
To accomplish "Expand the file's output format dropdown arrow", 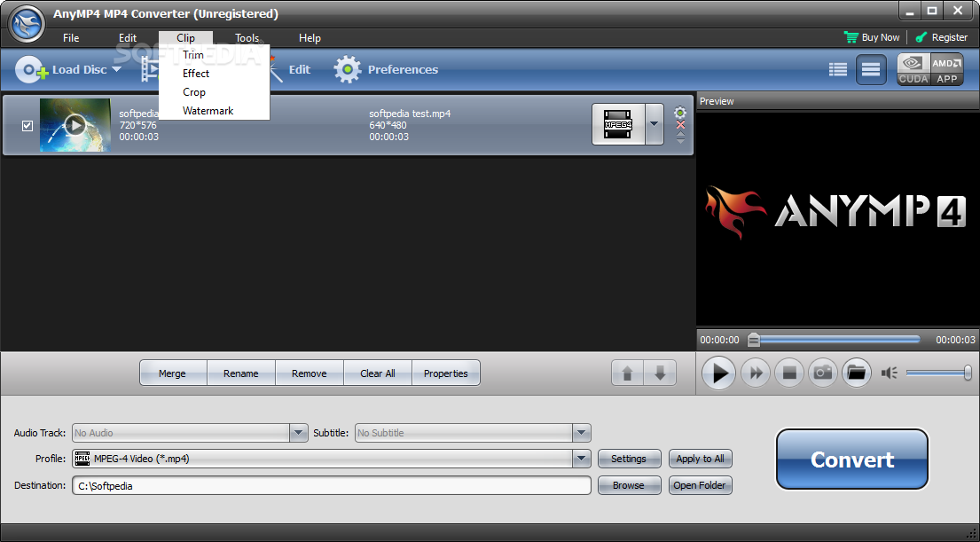I will point(654,124).
